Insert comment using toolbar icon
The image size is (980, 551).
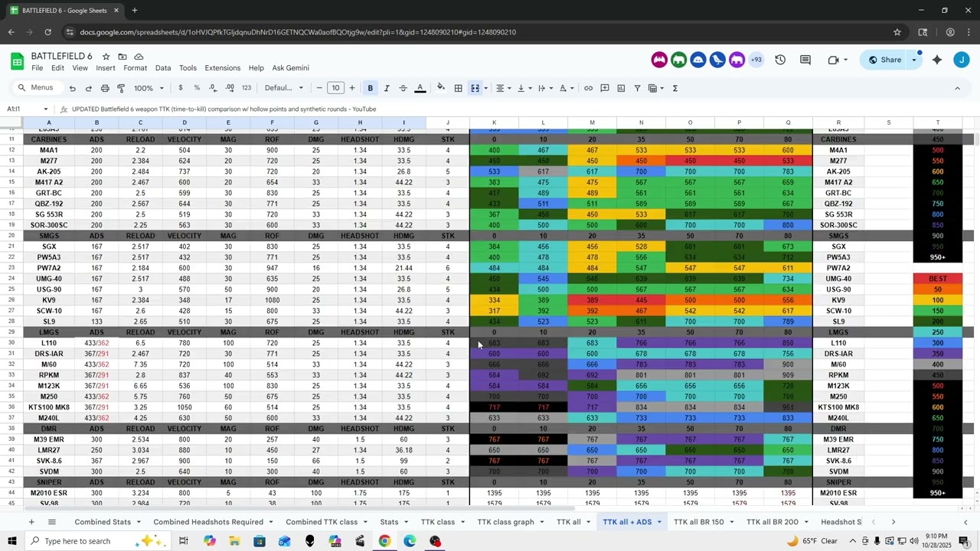605,88
